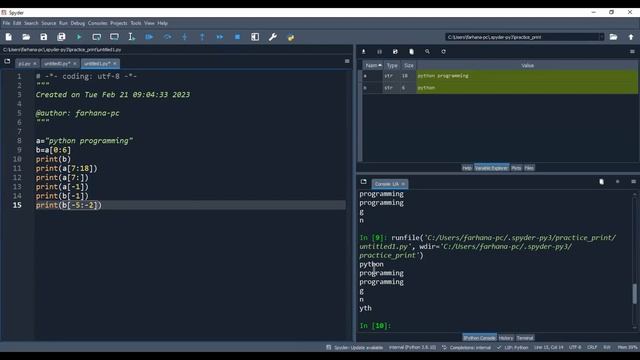Switch to the Help pane tab
The height and width of the screenshot is (360, 640).
pyautogui.click(x=467, y=168)
